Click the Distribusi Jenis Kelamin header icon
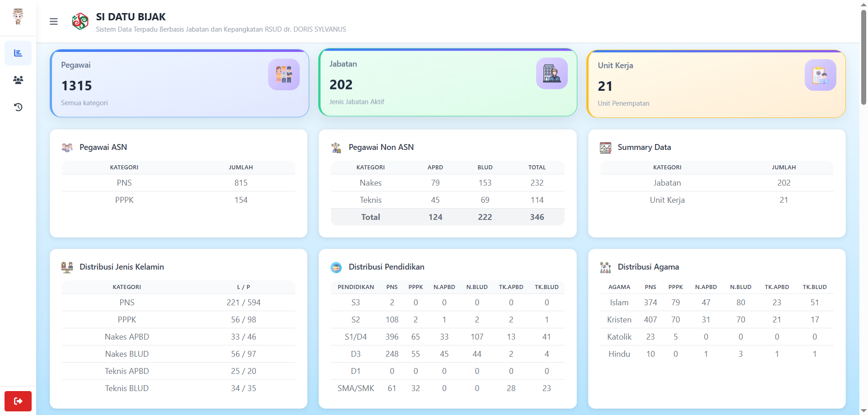The height and width of the screenshot is (415, 868). click(x=67, y=267)
